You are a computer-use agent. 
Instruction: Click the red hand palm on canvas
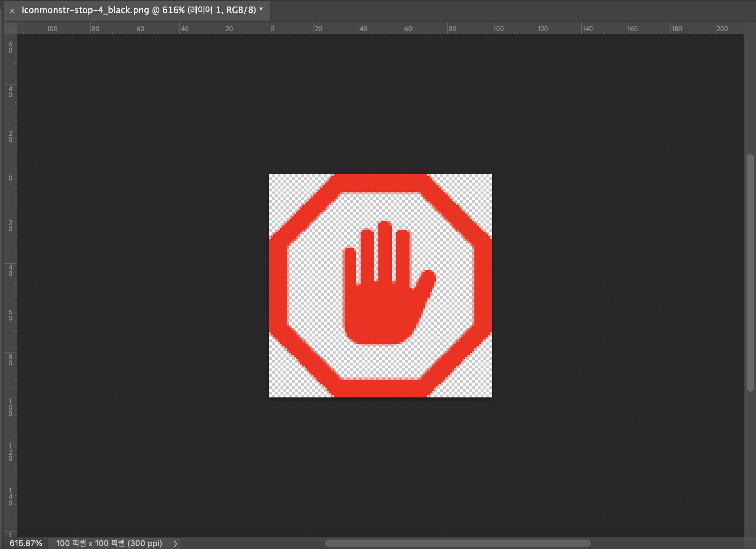[381, 312]
